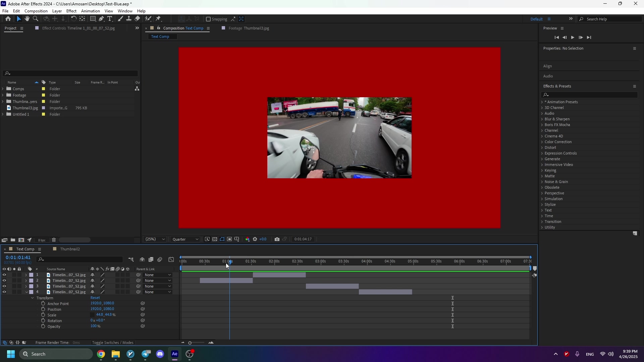Delete selected project item trash icon
Viewport: 644px width, 362px height.
click(x=54, y=240)
